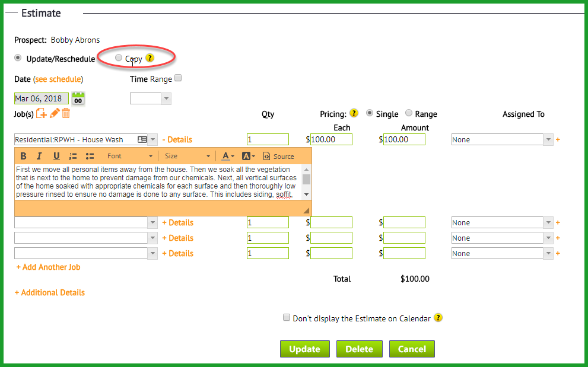Collapse the '- Details' section of House Wash
The height and width of the screenshot is (367, 588).
(177, 140)
